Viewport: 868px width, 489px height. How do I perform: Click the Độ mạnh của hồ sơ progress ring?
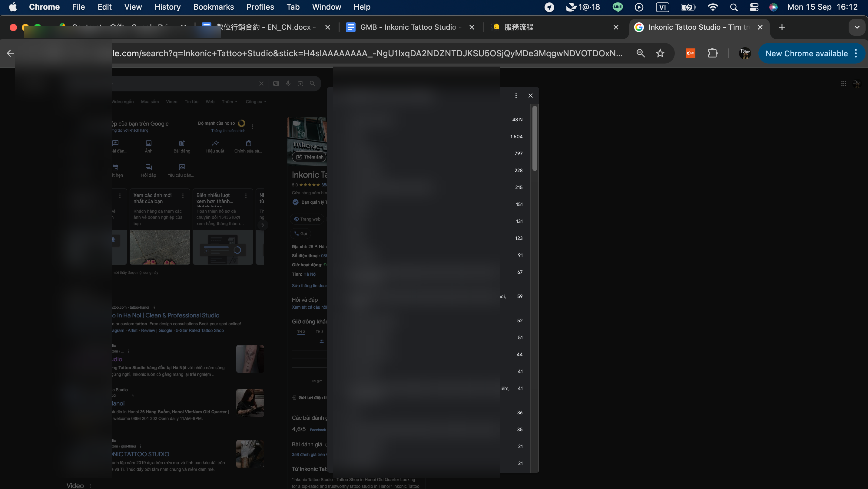pos(242,123)
